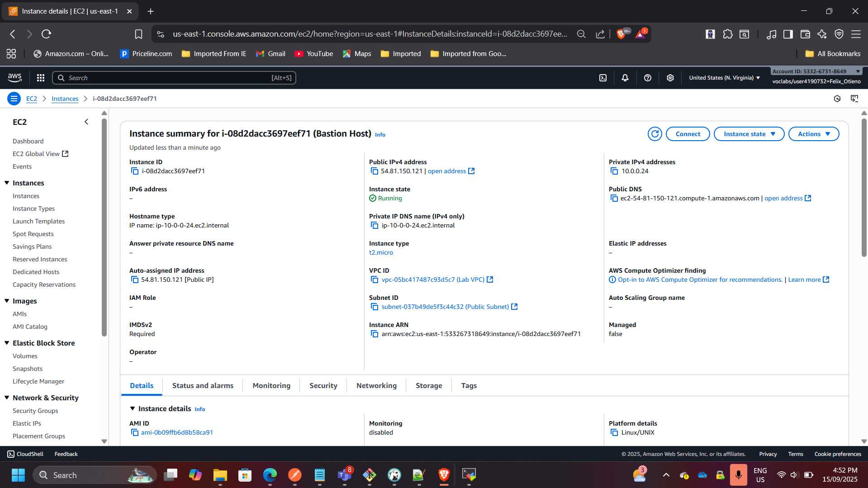868x488 pixels.
Task: Copy the Public IPv4 address
Action: pyautogui.click(x=374, y=171)
